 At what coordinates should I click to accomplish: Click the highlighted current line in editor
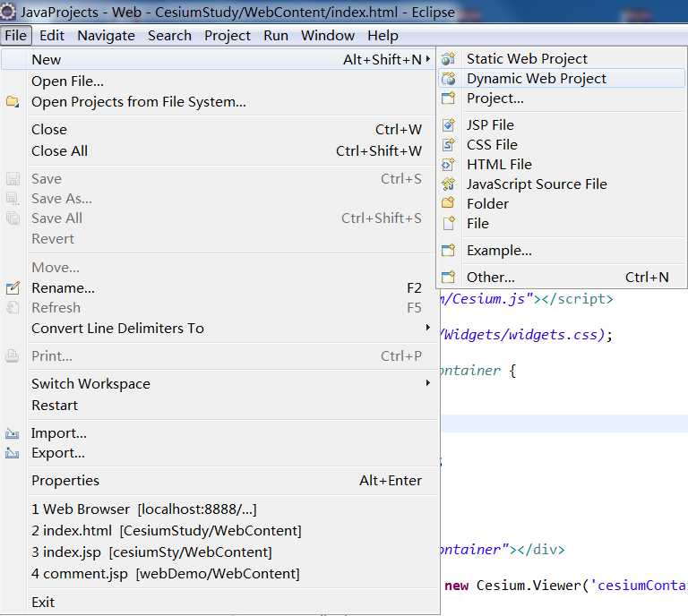coord(564,424)
